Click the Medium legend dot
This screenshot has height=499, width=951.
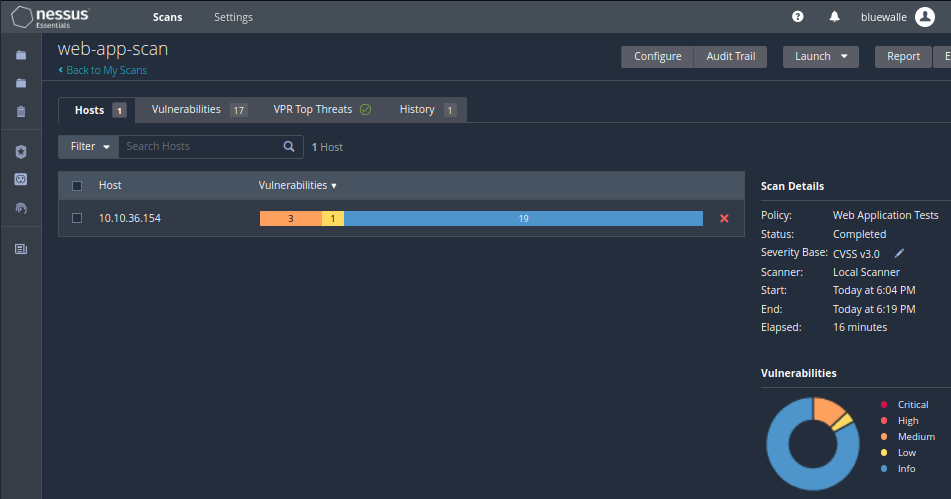point(884,437)
